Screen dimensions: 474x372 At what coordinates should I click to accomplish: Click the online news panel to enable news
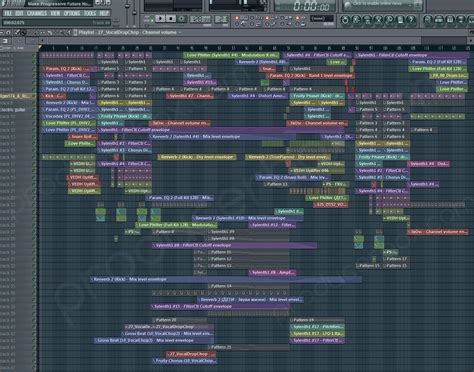pos(382,5)
